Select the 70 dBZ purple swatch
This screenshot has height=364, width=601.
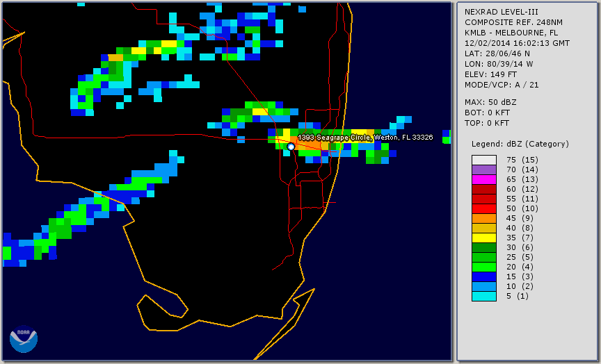pyautogui.click(x=483, y=169)
